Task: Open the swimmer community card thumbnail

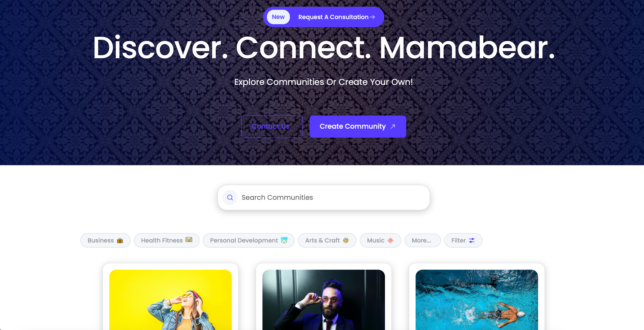Action: coord(476,300)
